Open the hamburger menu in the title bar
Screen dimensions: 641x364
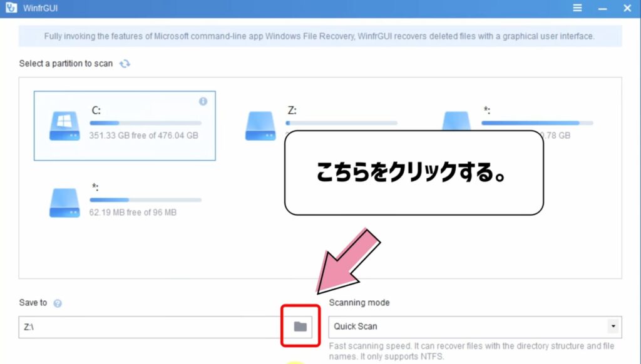pos(577,8)
